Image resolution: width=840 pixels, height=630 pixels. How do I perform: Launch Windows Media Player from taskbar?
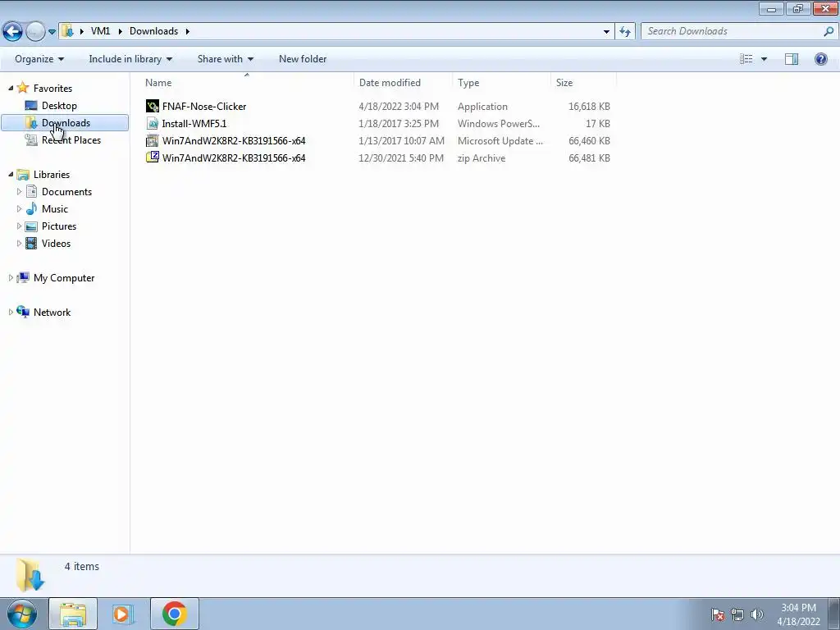click(x=123, y=614)
